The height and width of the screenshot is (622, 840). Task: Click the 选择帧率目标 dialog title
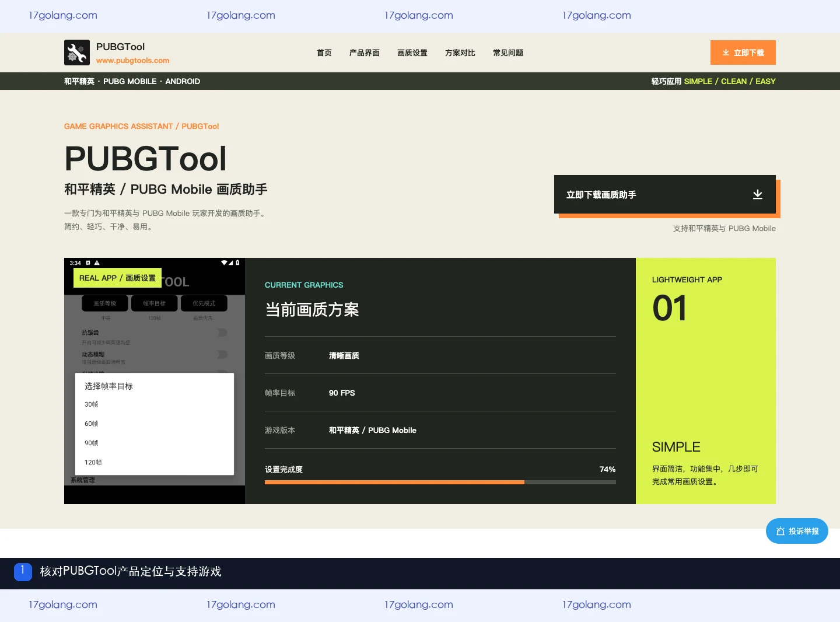coord(108,386)
